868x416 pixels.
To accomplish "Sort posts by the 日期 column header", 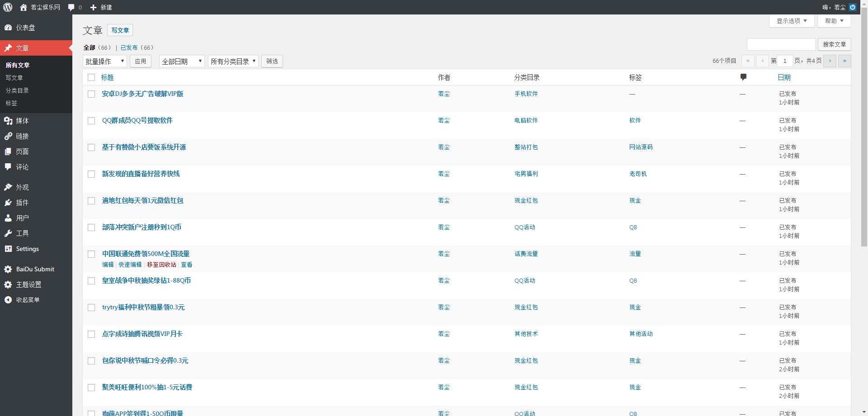I will point(784,77).
